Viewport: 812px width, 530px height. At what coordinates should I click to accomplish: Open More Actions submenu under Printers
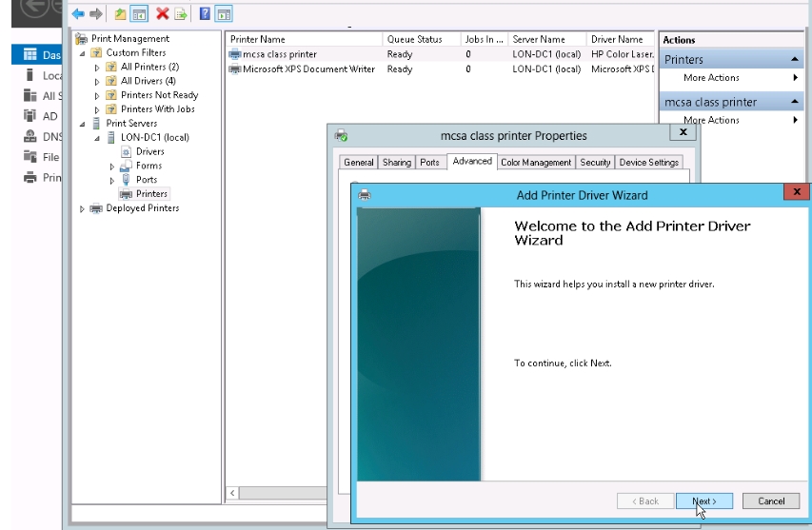(732, 78)
